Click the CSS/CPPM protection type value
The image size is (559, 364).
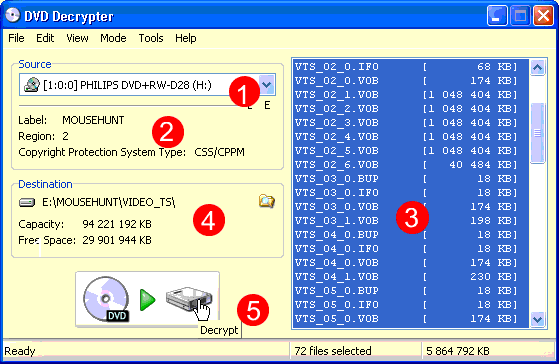click(x=219, y=152)
